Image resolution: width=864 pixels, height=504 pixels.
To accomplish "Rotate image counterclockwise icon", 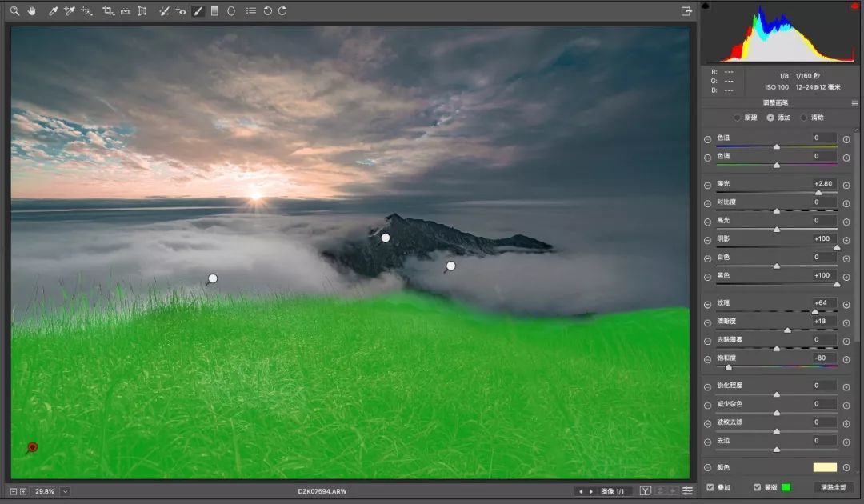I will (267, 10).
